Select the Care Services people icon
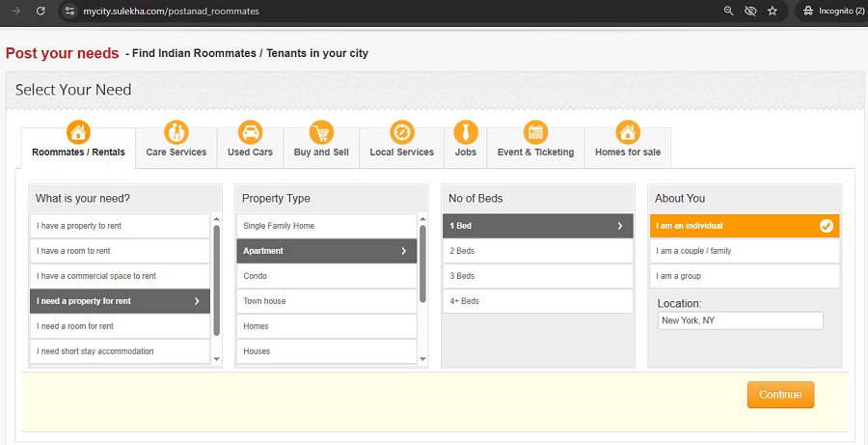 [x=176, y=132]
